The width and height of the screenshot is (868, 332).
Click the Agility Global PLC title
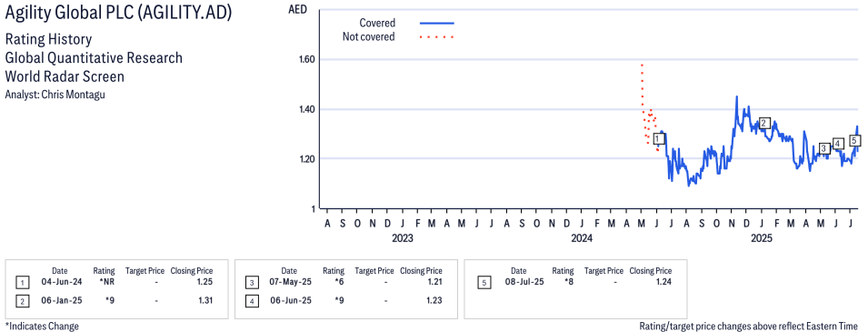point(118,14)
